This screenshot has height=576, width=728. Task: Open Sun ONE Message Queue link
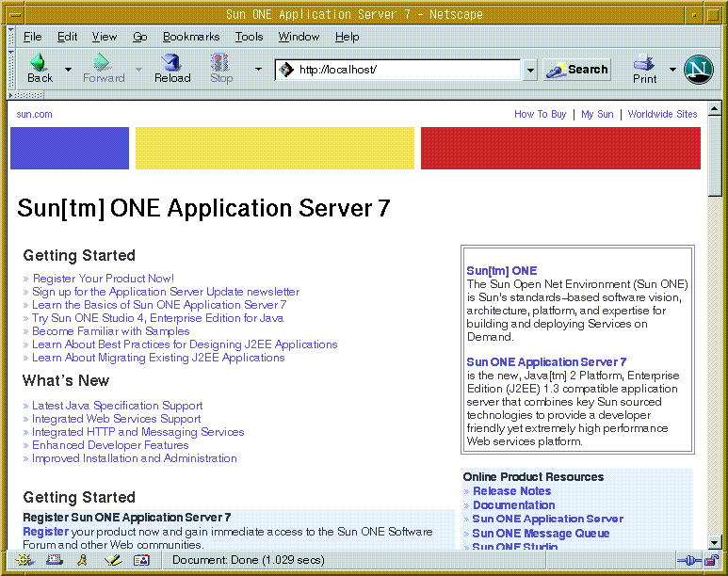(x=541, y=534)
